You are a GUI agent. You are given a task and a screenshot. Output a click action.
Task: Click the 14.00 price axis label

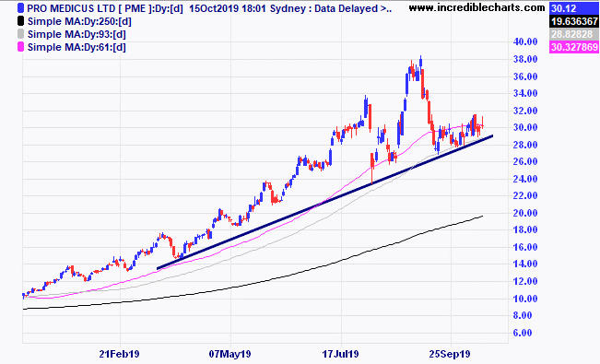pos(525,264)
